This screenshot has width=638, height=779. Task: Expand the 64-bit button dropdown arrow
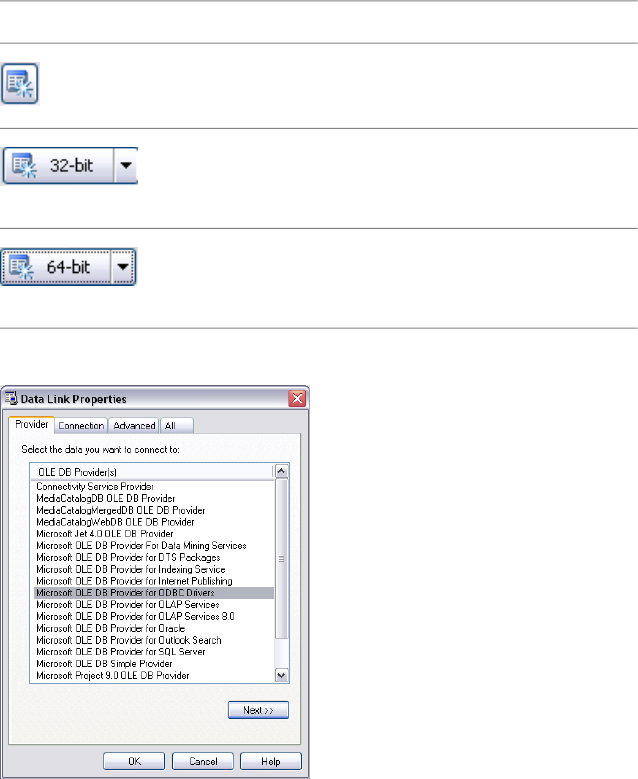pyautogui.click(x=123, y=267)
